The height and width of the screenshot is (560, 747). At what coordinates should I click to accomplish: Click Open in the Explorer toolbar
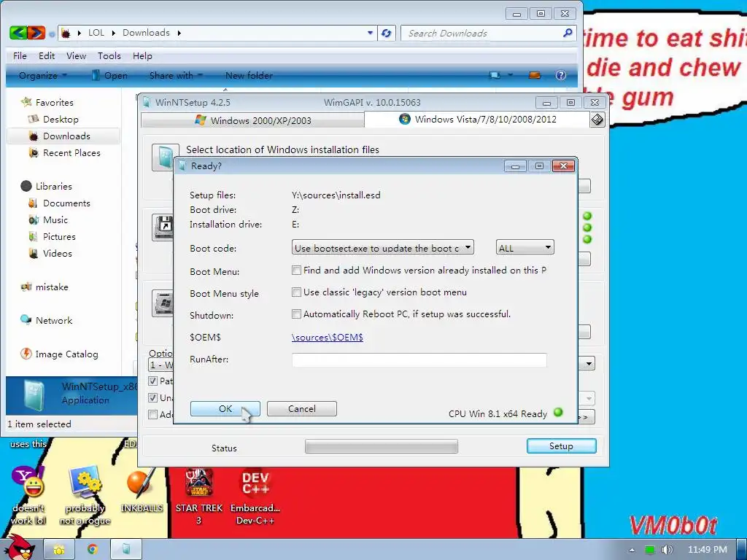109,75
